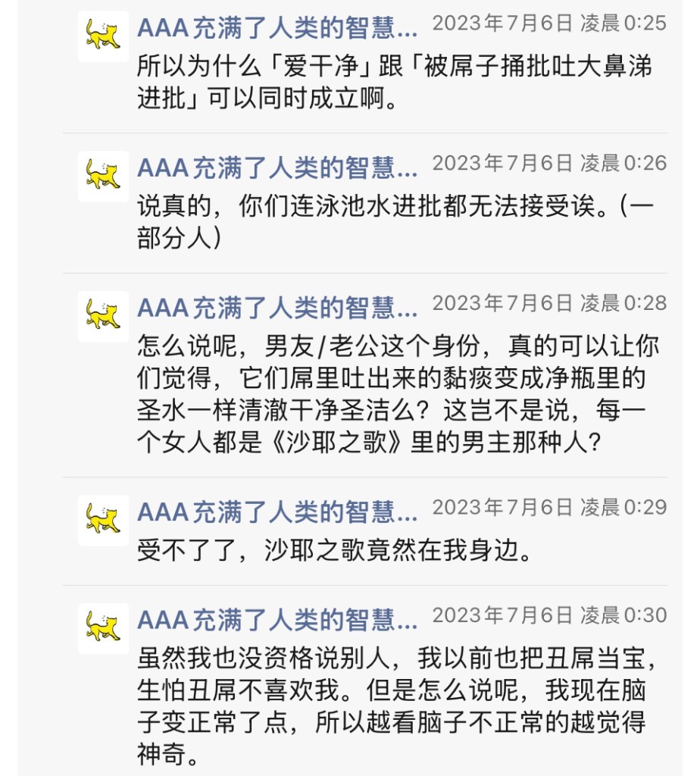Select the 凌晨 0:29 timestamp
This screenshot has height=776, width=700.
(549, 508)
